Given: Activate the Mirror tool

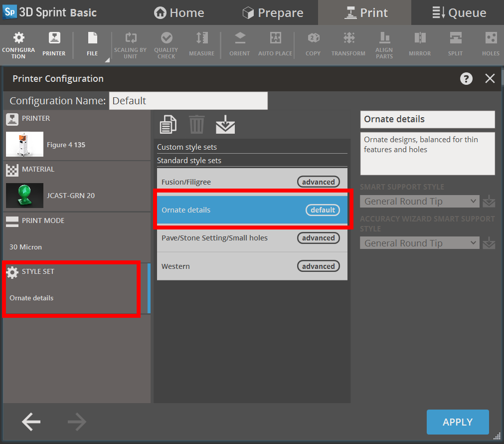Looking at the screenshot, I should click(419, 44).
